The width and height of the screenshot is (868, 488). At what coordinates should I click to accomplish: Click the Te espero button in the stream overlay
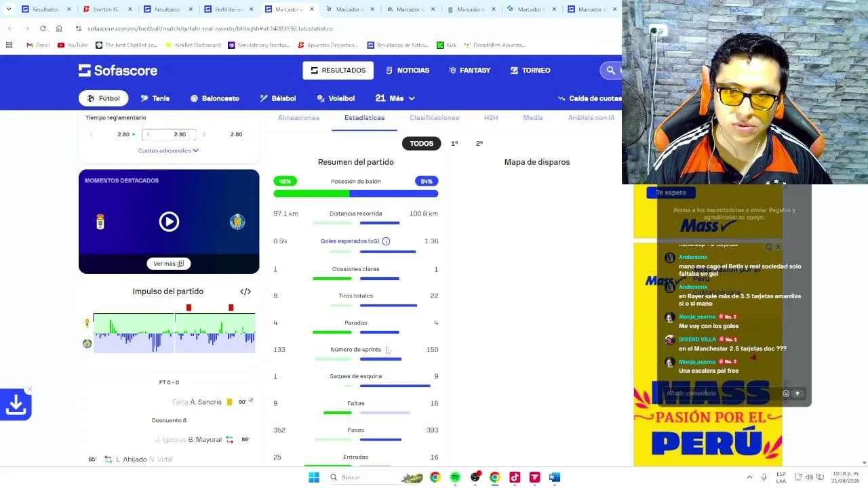pyautogui.click(x=670, y=192)
